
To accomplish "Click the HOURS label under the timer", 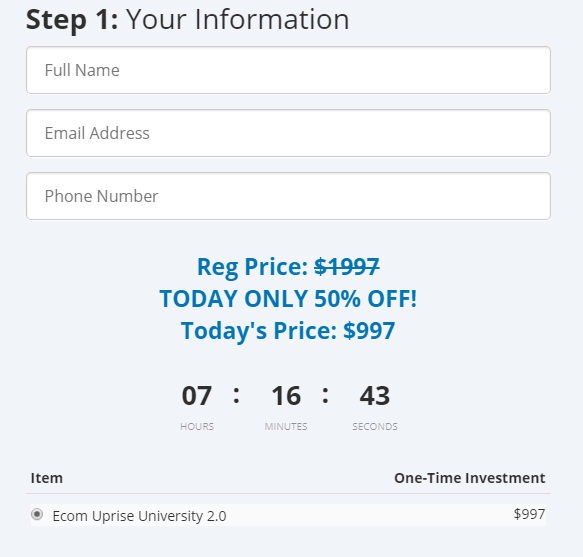I will [197, 426].
